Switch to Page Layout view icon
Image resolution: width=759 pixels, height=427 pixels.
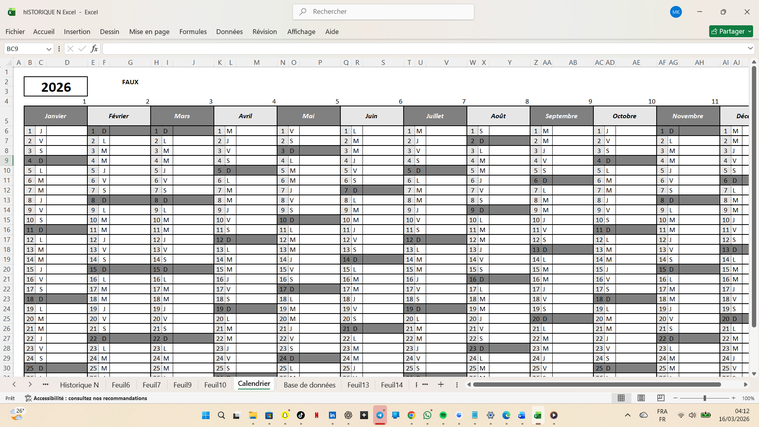click(x=640, y=398)
